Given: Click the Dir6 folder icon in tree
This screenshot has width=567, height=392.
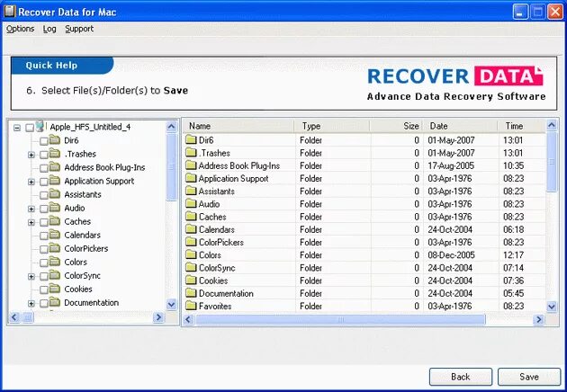Looking at the screenshot, I should point(55,139).
